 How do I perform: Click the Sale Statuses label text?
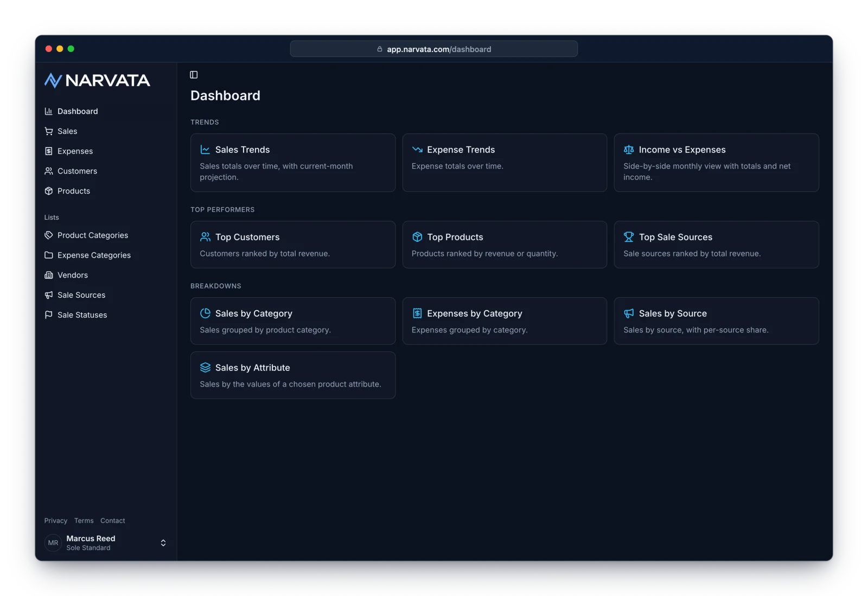82,315
